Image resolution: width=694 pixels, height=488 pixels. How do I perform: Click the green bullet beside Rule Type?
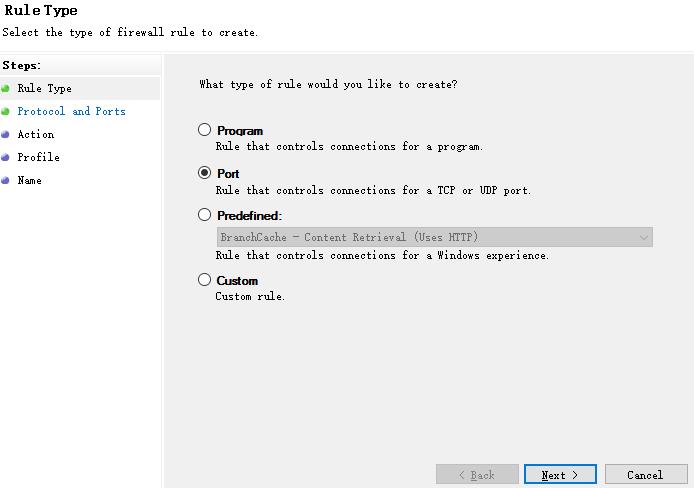point(6,88)
